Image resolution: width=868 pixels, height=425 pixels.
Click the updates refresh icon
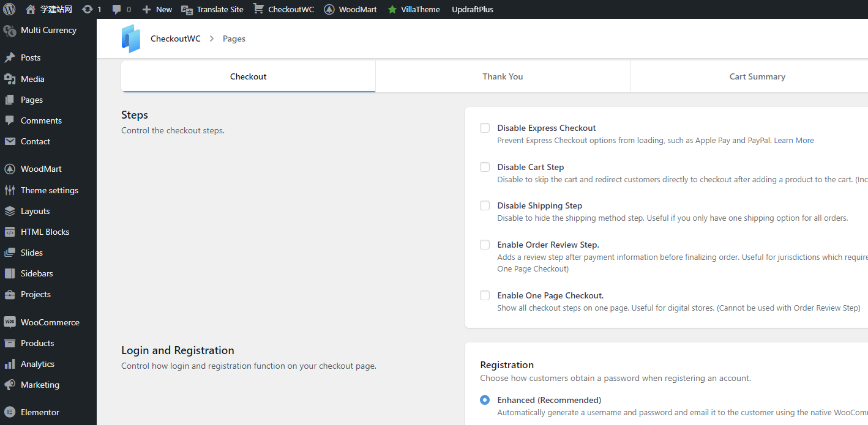coord(88,9)
